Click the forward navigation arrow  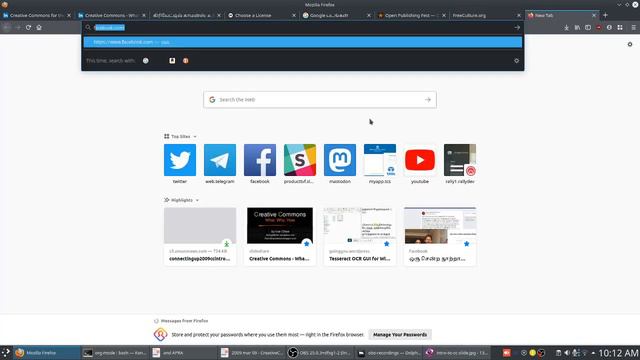[18, 27]
